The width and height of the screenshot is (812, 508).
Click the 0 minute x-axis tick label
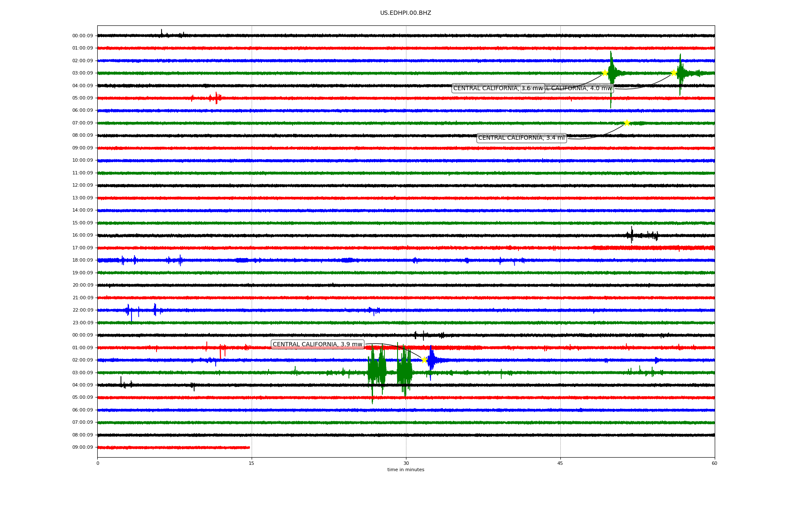point(98,463)
